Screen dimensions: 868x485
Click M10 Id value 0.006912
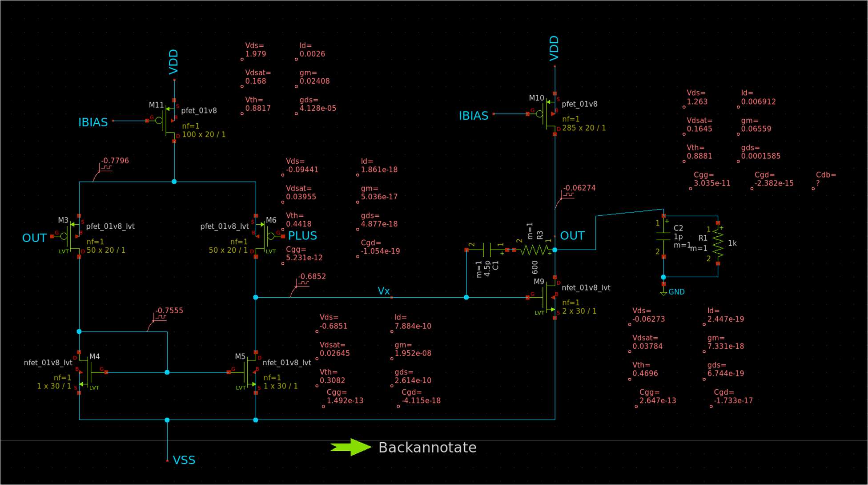click(759, 101)
